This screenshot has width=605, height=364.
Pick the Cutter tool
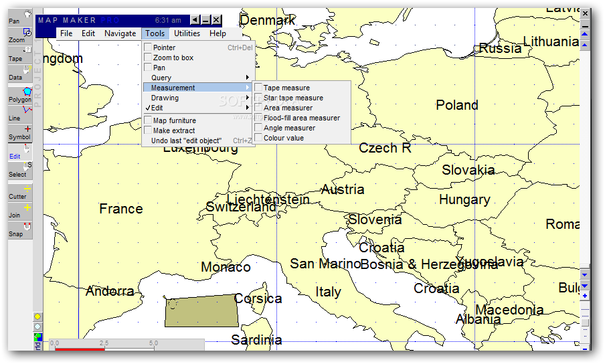click(x=20, y=193)
